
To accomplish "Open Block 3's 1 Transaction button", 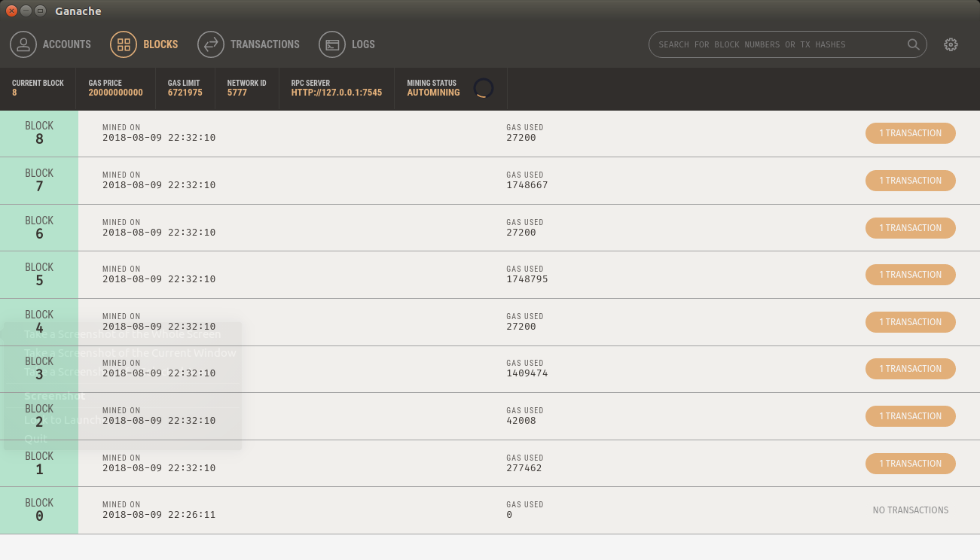I will click(x=911, y=369).
